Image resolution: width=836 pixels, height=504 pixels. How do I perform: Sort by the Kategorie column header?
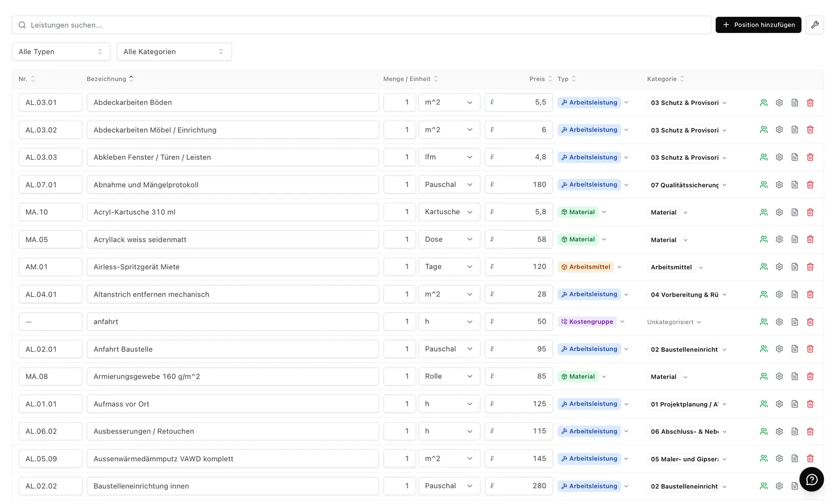pos(666,79)
